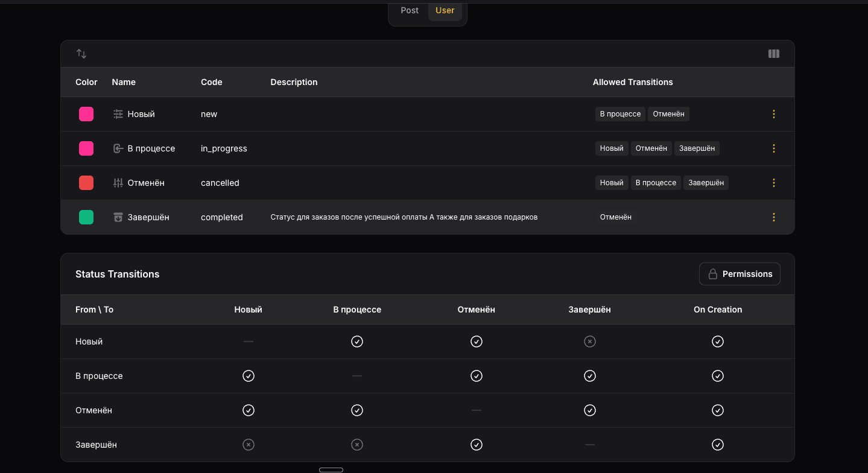868x473 pixels.
Task: Click the lock icon in Permissions button
Action: 712,274
